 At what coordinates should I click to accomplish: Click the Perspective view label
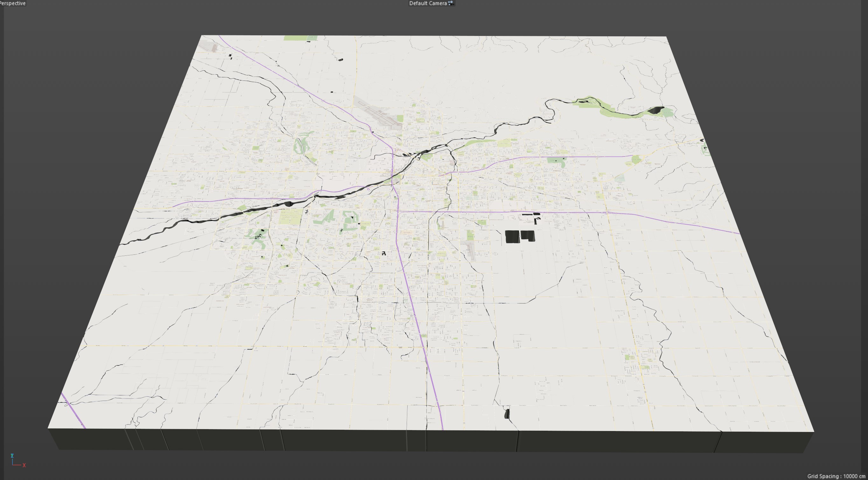coord(13,3)
